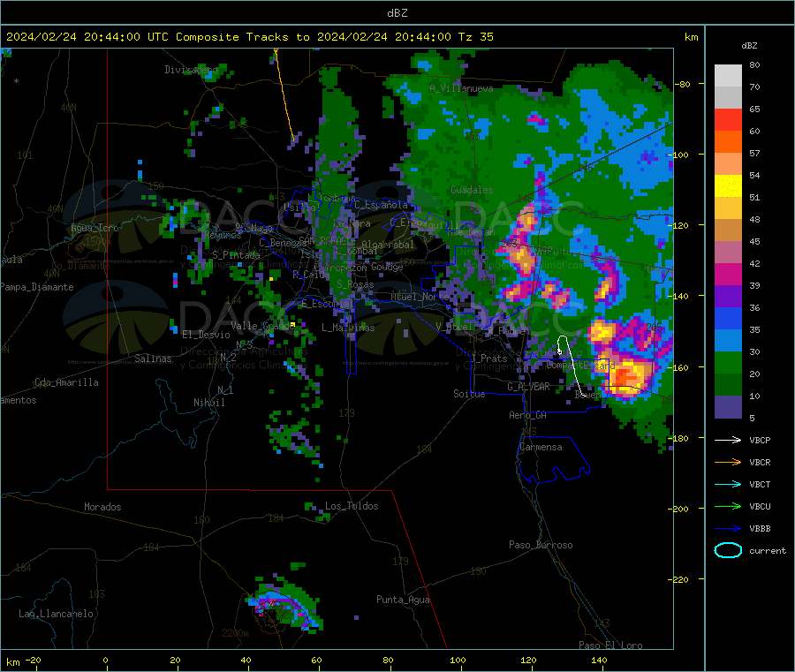This screenshot has width=795, height=672.
Task: Click the 'dBZ' title at top center
Action: tap(397, 13)
